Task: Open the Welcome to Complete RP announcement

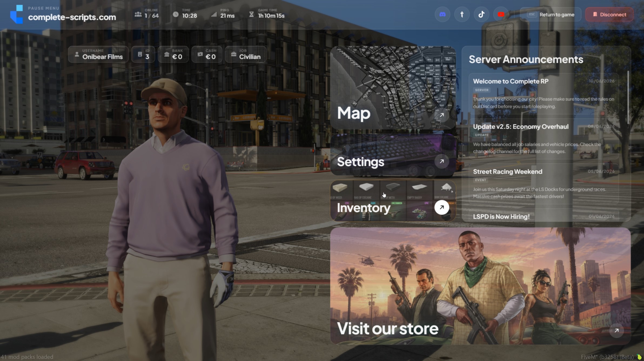Action: point(544,94)
